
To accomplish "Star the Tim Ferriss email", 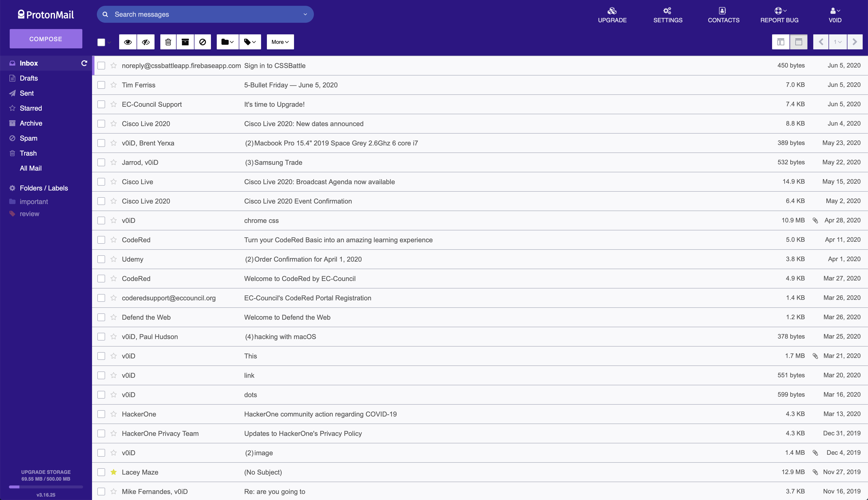I will pyautogui.click(x=114, y=85).
